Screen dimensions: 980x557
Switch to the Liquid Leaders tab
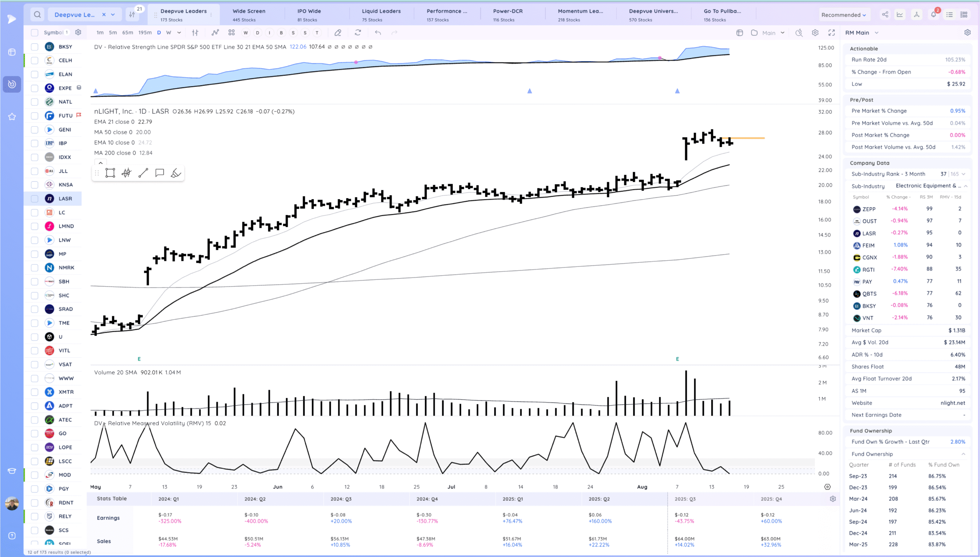point(381,15)
